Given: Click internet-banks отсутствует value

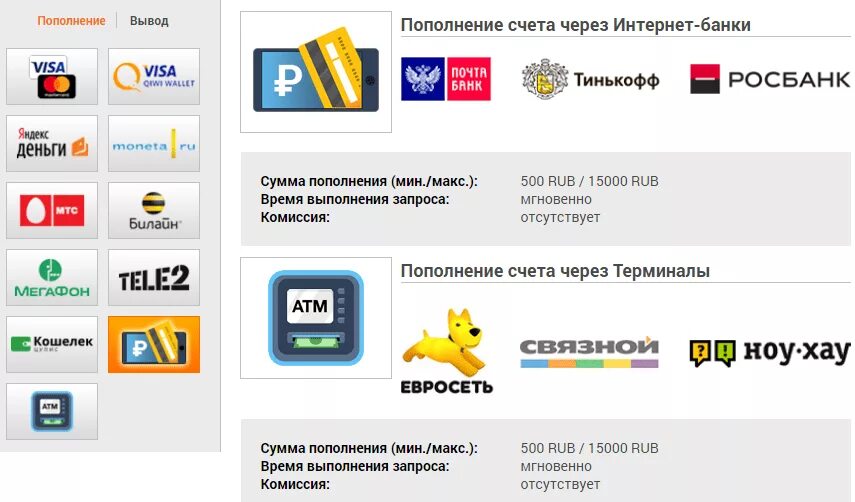Looking at the screenshot, I should click(x=560, y=217).
